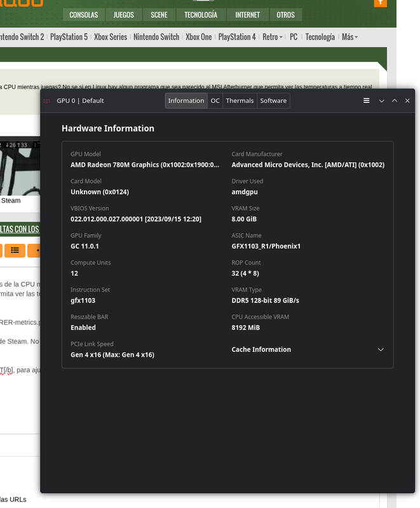Open JUEGOS menu on the website
The width and height of the screenshot is (420, 508).
[x=123, y=15]
